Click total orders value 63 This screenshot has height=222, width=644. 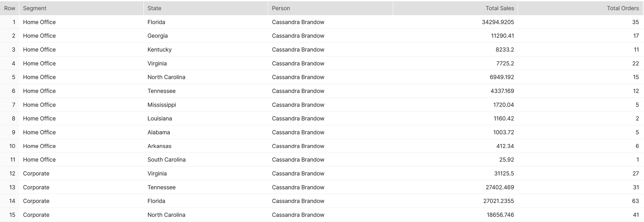click(x=635, y=201)
